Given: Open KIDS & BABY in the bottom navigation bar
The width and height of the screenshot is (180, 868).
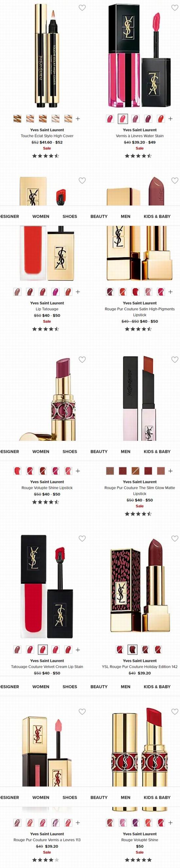Looking at the screenshot, I should [x=157, y=797].
